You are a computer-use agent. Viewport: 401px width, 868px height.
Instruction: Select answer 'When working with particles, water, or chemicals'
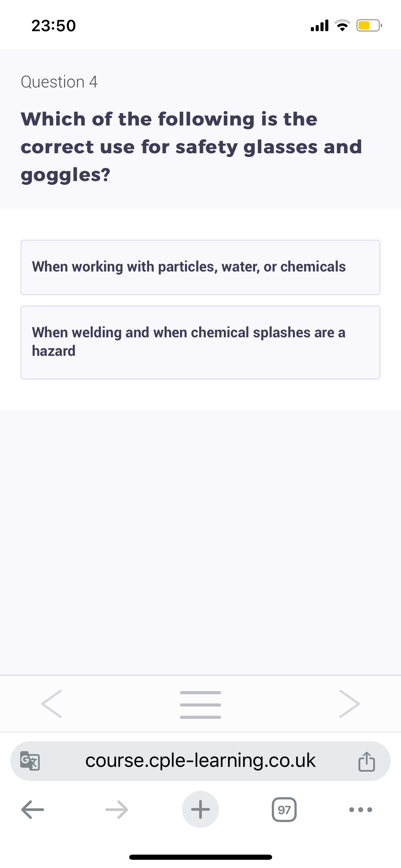pyautogui.click(x=200, y=267)
